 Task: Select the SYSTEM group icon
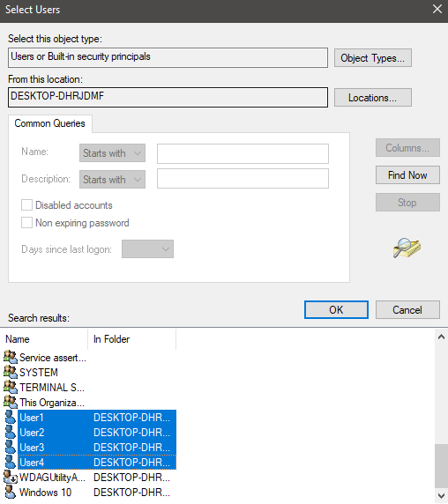point(11,372)
